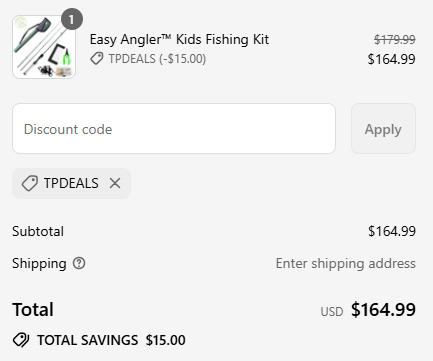Open the Easy Angler Kids Fishing Kit thumbnail
Screen dimensions: 433x361
pos(44,47)
